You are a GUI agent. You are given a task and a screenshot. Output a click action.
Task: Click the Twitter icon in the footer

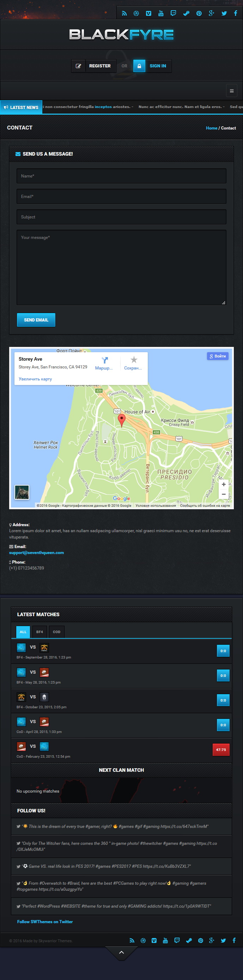point(223,940)
